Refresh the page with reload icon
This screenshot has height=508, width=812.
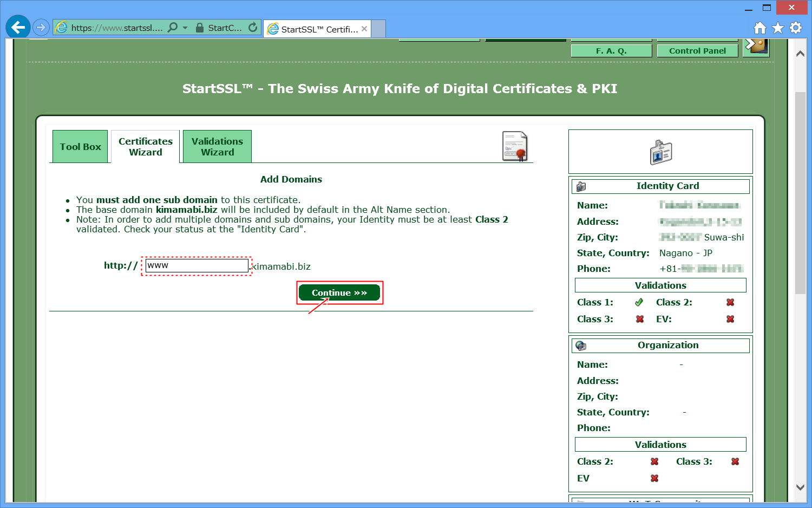pos(253,28)
